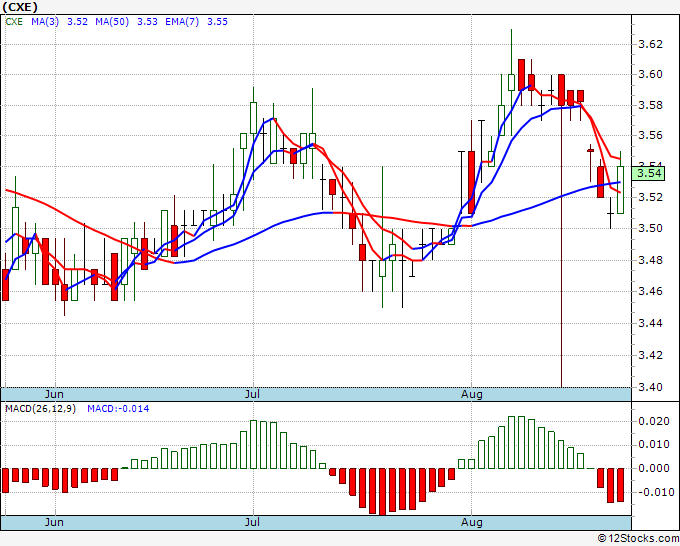Click the latest green candlestick near 3.54
Screen dimensions: 680x546
(621, 190)
